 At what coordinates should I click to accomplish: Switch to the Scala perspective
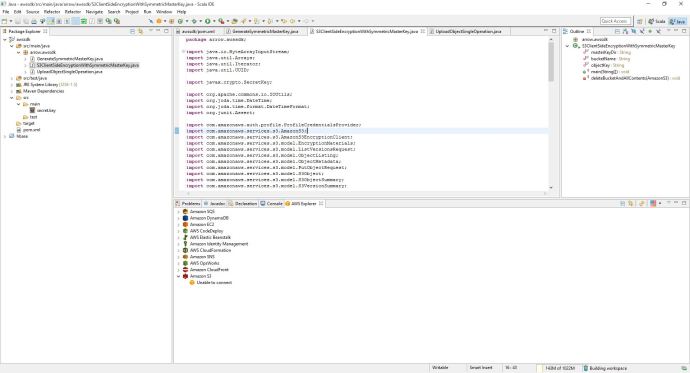(x=657, y=21)
